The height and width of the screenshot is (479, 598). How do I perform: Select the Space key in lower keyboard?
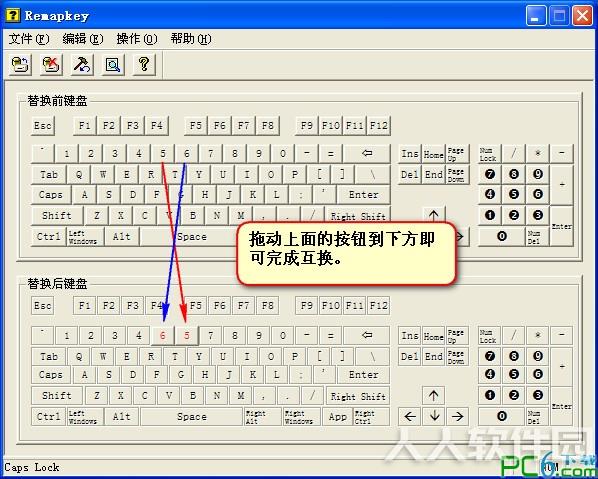tap(191, 416)
